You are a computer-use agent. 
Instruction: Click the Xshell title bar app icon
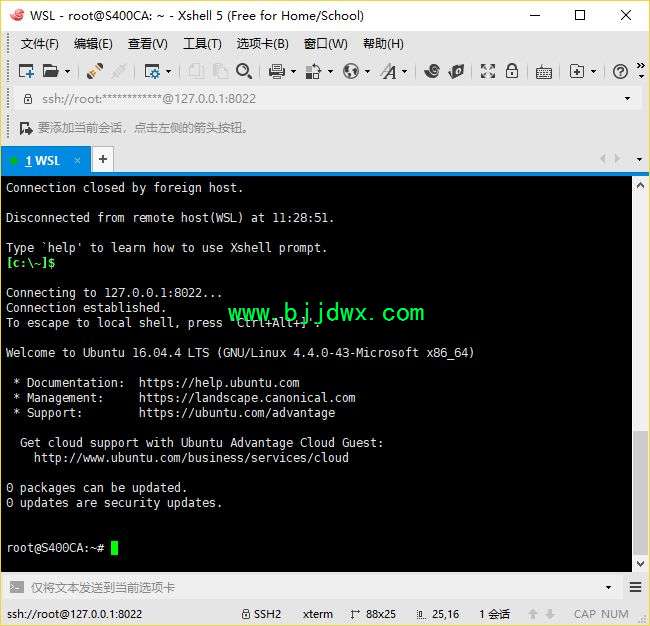[17, 15]
